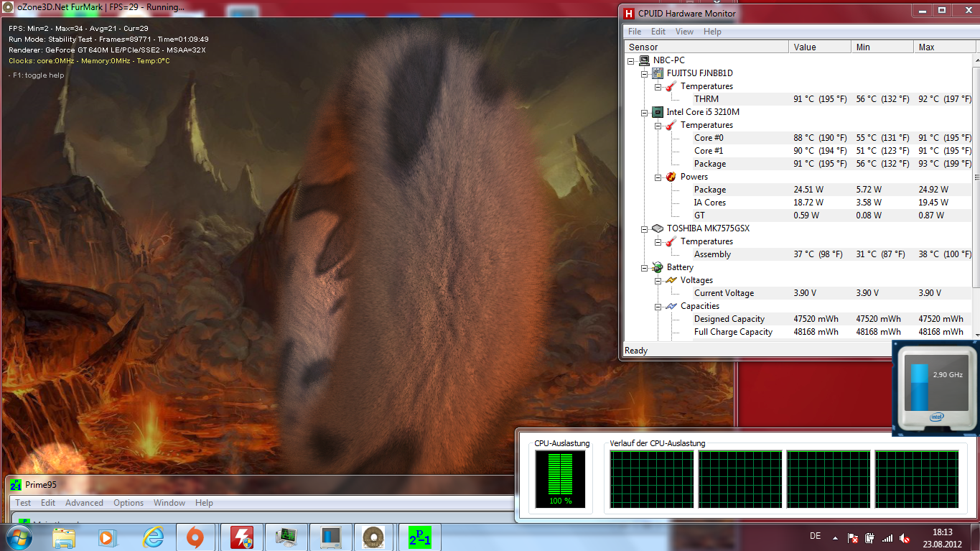Select the Powers flame icon
Screen dimensions: 980x551
(x=671, y=177)
